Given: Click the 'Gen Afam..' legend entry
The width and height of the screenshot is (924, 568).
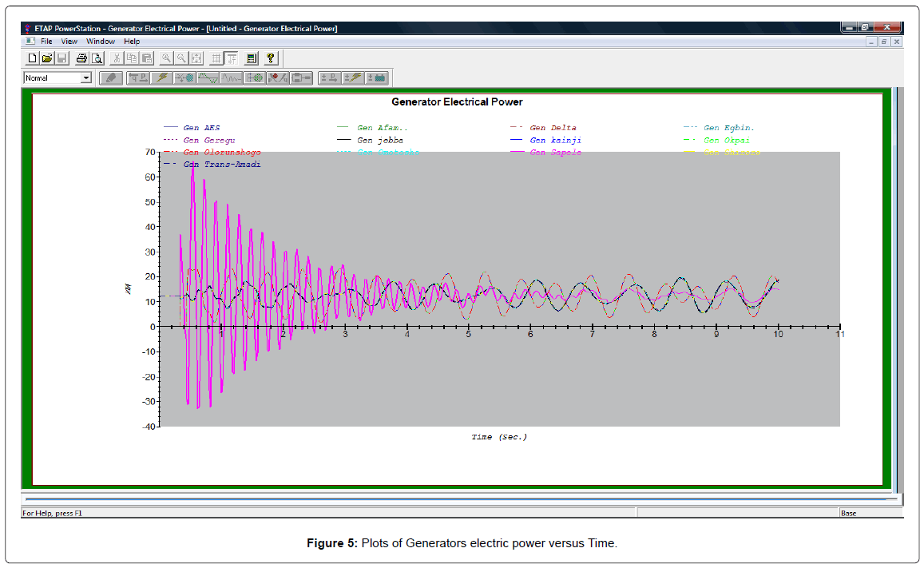Looking at the screenshot, I should click(372, 127).
